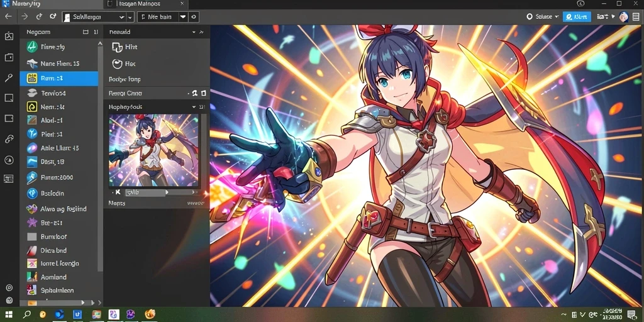Viewport: 644px width, 322px height.
Task: Go forward with the toolbar arrow
Action: [25, 17]
